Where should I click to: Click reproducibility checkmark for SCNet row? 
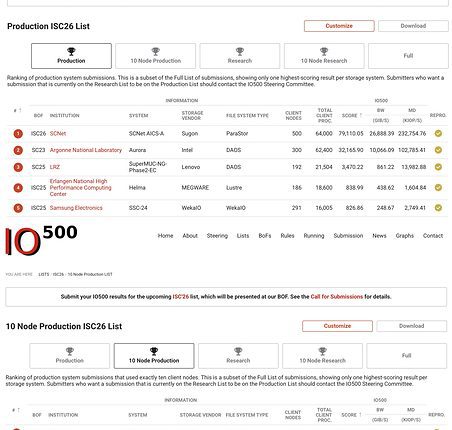tap(438, 133)
